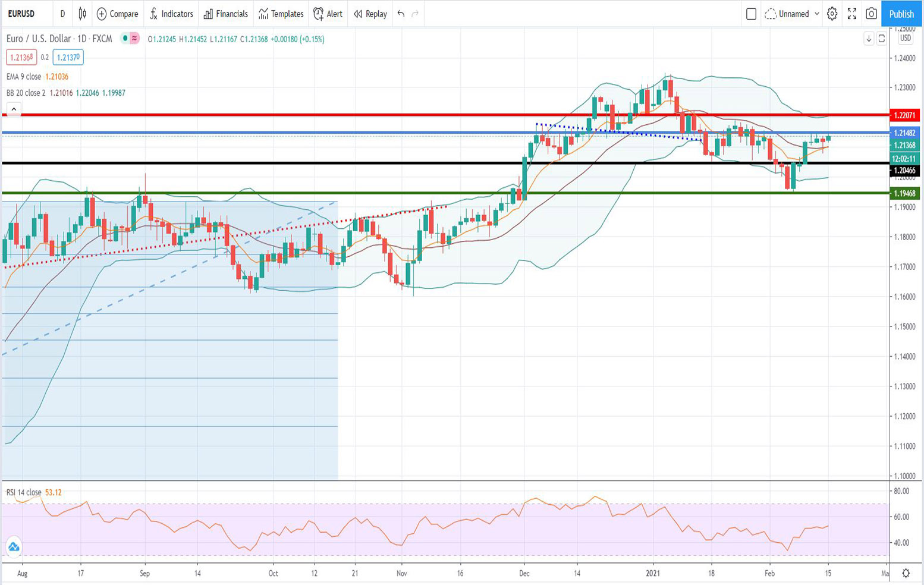924x585 pixels.
Task: Click the down arrow button above price scale
Action: (x=869, y=39)
